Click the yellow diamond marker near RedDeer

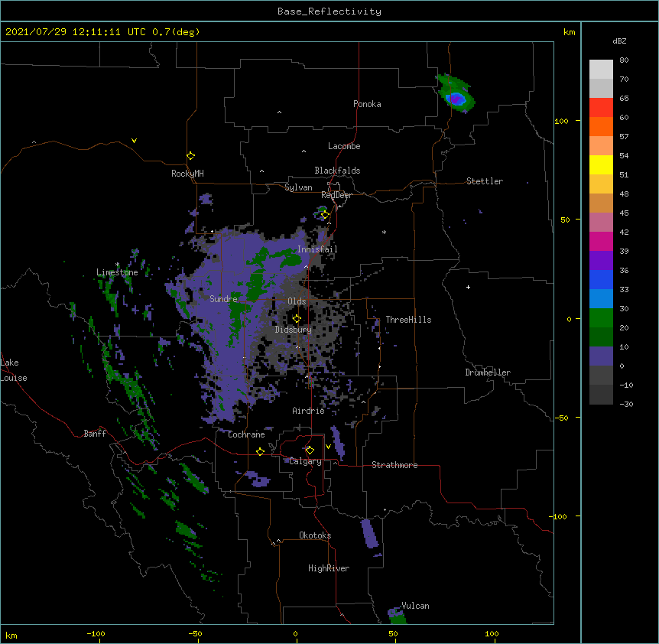325,215
